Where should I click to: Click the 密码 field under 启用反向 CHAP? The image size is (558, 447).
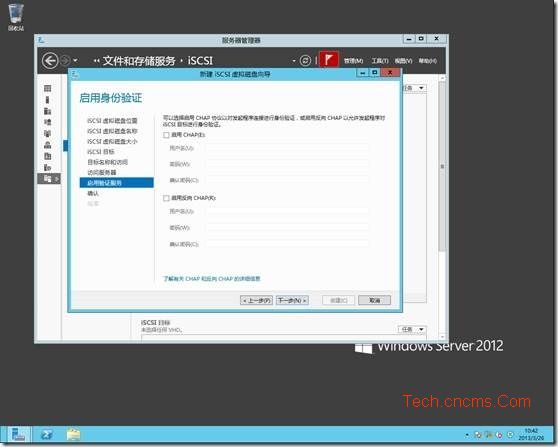(x=287, y=227)
